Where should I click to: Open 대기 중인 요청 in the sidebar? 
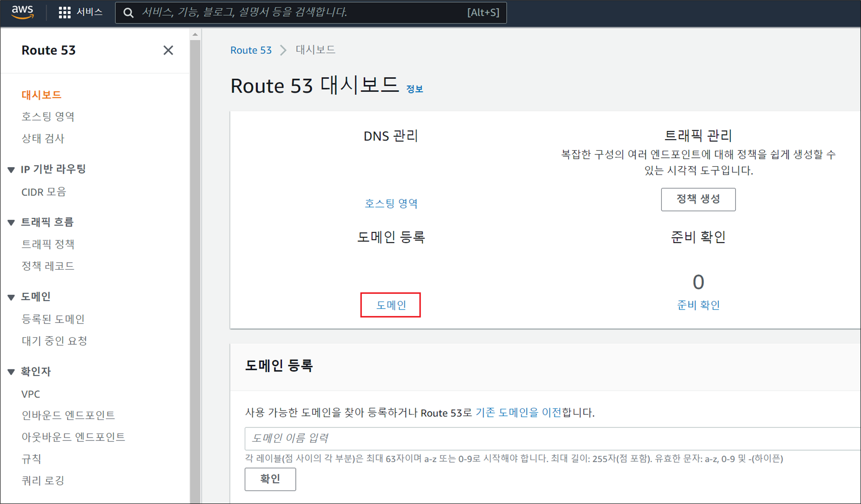point(54,341)
